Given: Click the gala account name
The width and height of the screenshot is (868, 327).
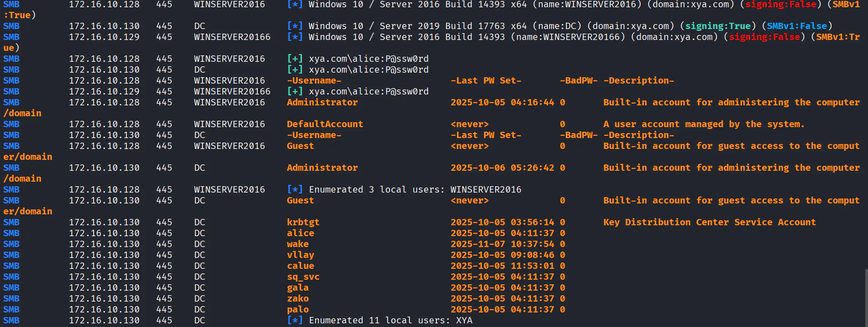Looking at the screenshot, I should [x=297, y=287].
